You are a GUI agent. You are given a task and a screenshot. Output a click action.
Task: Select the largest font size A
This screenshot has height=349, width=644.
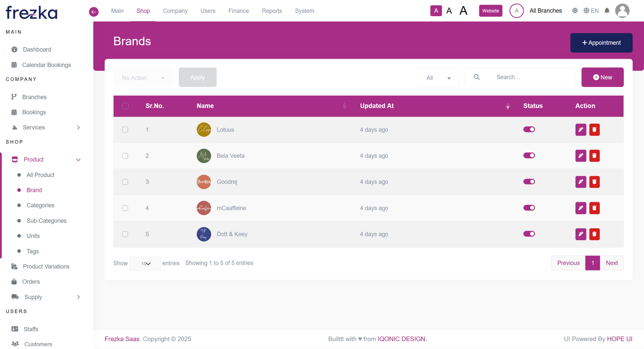coord(463,11)
